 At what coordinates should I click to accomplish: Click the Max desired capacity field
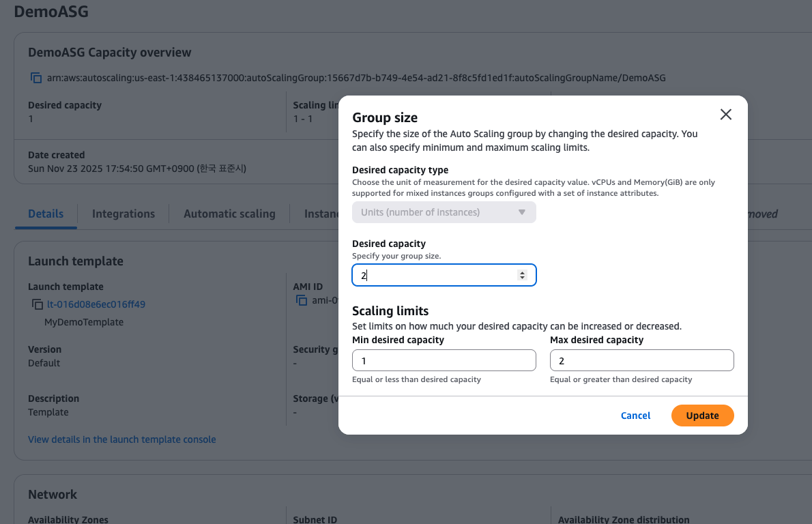click(x=641, y=360)
